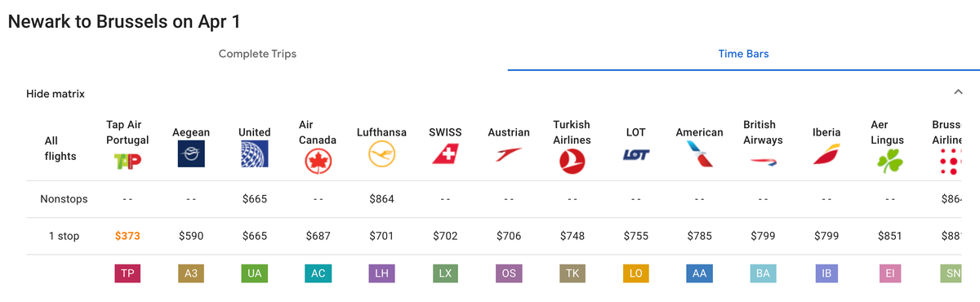This screenshot has width=980, height=302.
Task: Click the red TP color badge
Action: (x=127, y=273)
